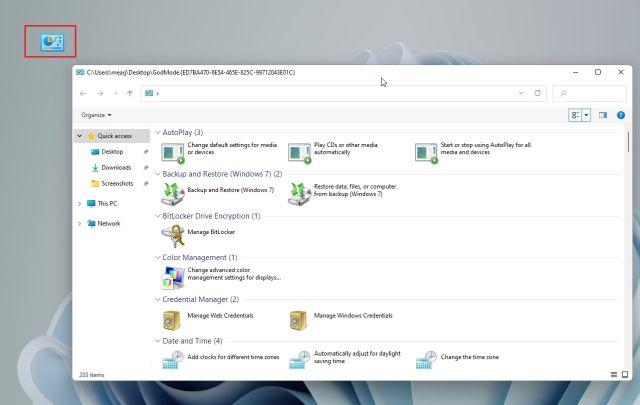The height and width of the screenshot is (405, 640).
Task: Open the recent pages dropdown beside Forward
Action: [x=116, y=93]
